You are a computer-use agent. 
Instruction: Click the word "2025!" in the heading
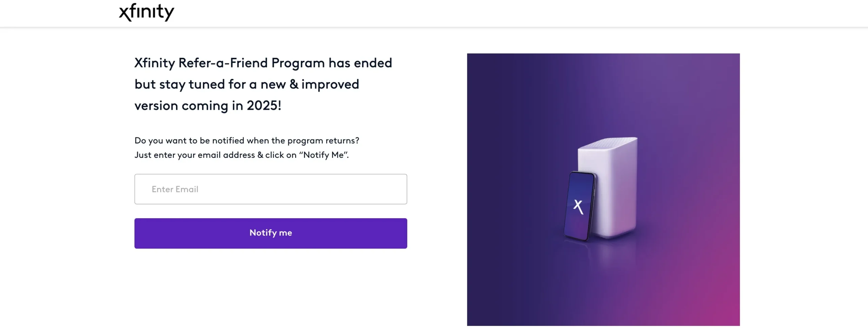(x=264, y=106)
